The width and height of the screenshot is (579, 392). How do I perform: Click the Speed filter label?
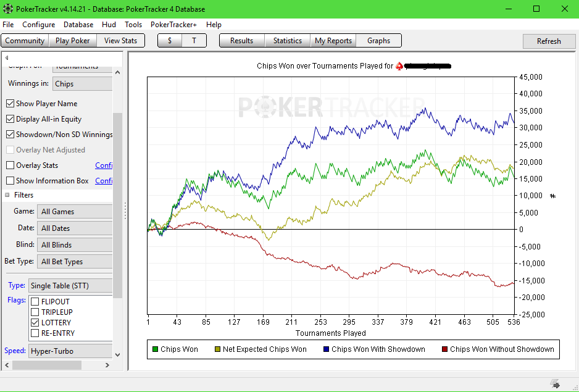pyautogui.click(x=15, y=351)
